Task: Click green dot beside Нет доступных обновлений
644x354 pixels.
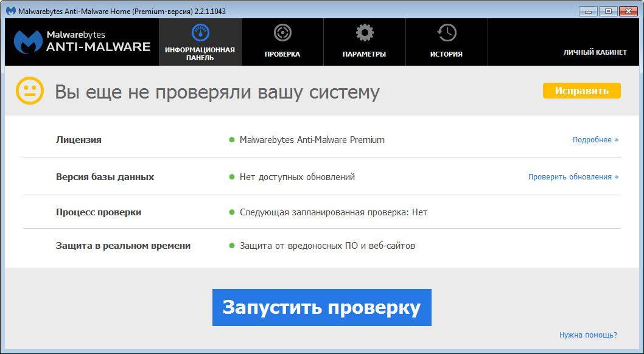Action: [x=232, y=177]
